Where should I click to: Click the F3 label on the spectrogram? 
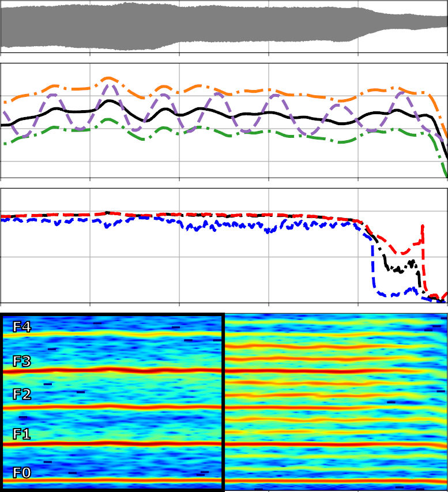click(x=21, y=362)
